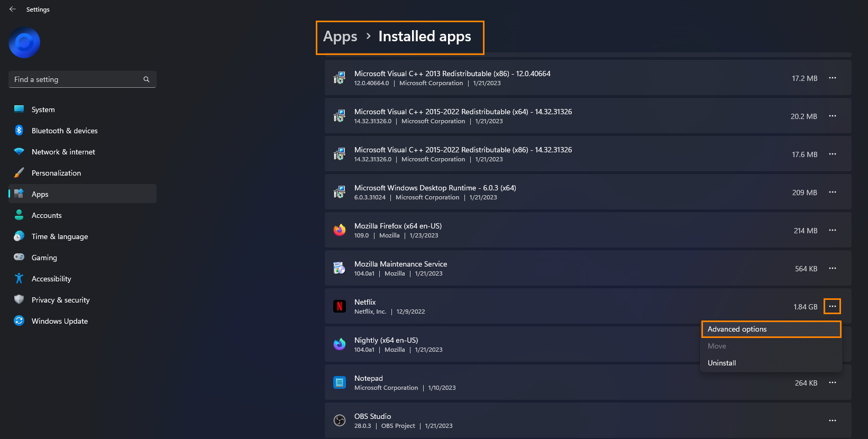Click the Mozilla Firefox app icon
Image resolution: width=868 pixels, height=439 pixels.
pyautogui.click(x=340, y=230)
